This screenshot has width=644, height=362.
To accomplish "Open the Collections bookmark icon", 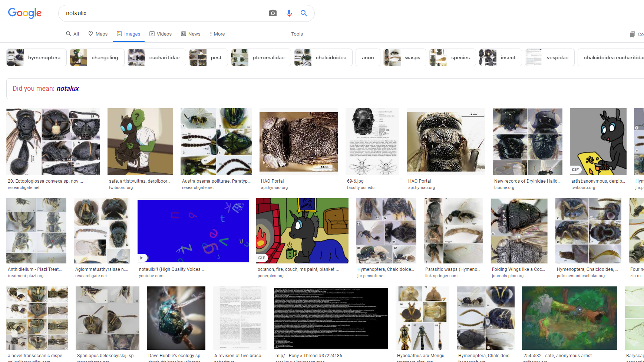I will [x=633, y=34].
